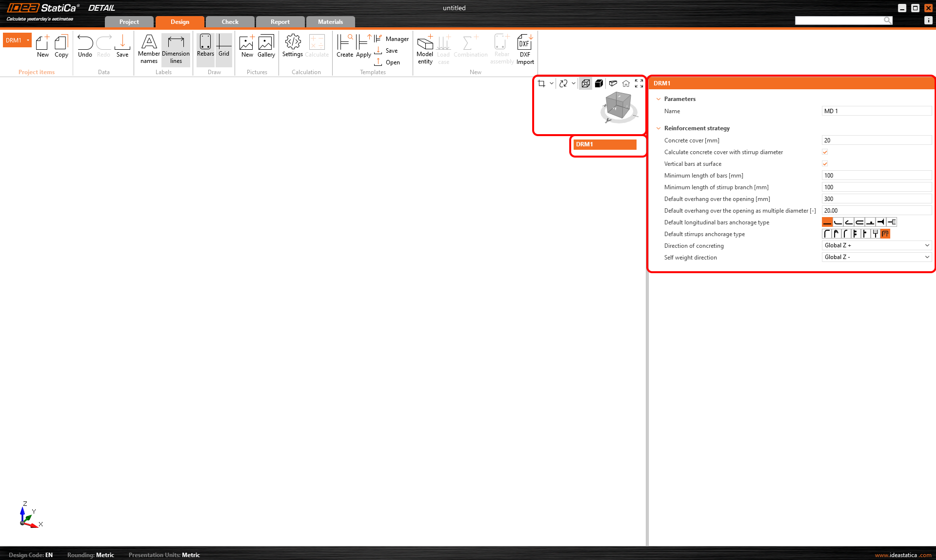The image size is (936, 560).
Task: Switch to the Check tab
Action: point(230,22)
